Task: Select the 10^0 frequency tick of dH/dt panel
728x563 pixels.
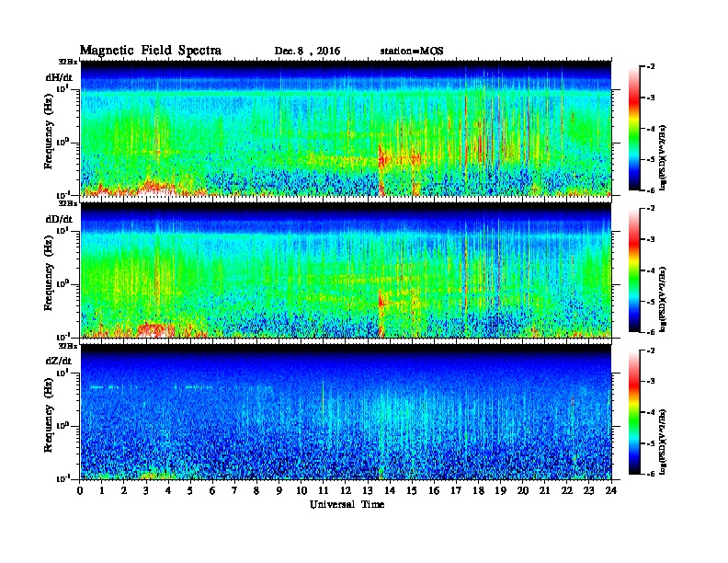Action: (x=63, y=142)
